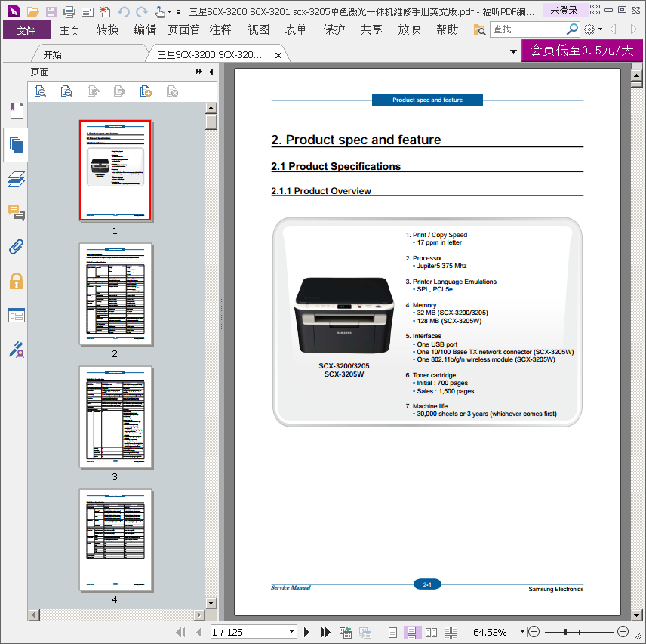Open the Security lock panel
Viewport: 646px width, 644px height.
[x=17, y=281]
